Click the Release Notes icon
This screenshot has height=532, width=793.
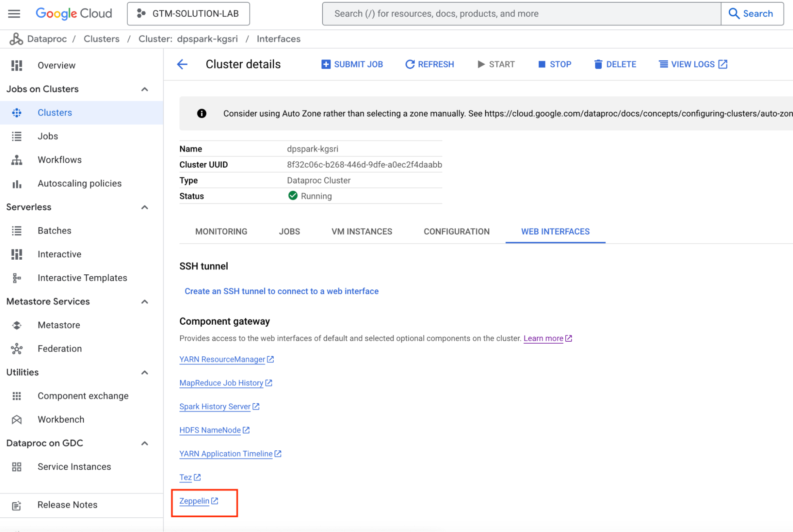17,505
